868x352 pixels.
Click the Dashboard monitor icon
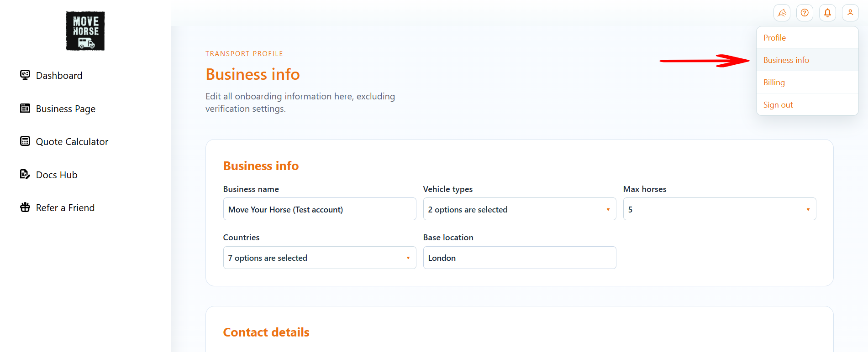pyautogui.click(x=25, y=75)
